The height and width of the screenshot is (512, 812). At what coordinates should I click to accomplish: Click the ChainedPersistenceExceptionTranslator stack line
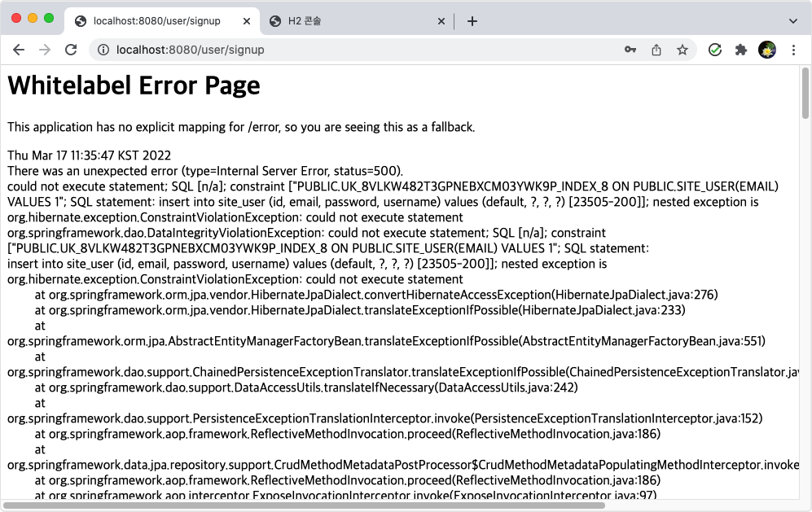pos(403,372)
